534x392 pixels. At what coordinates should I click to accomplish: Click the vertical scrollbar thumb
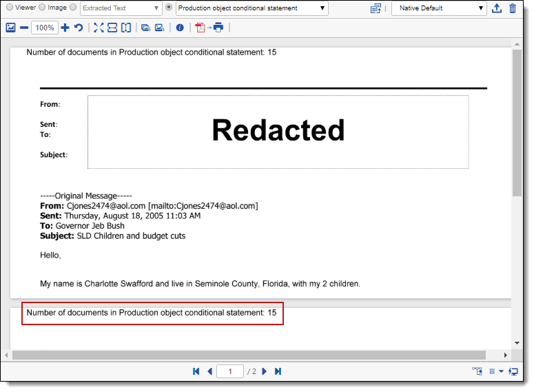517,123
